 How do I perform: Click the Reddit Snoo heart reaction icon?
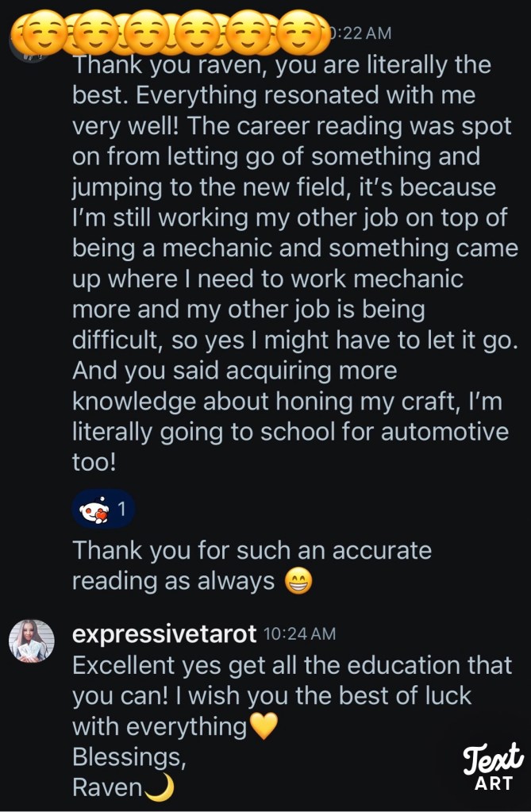tap(95, 510)
